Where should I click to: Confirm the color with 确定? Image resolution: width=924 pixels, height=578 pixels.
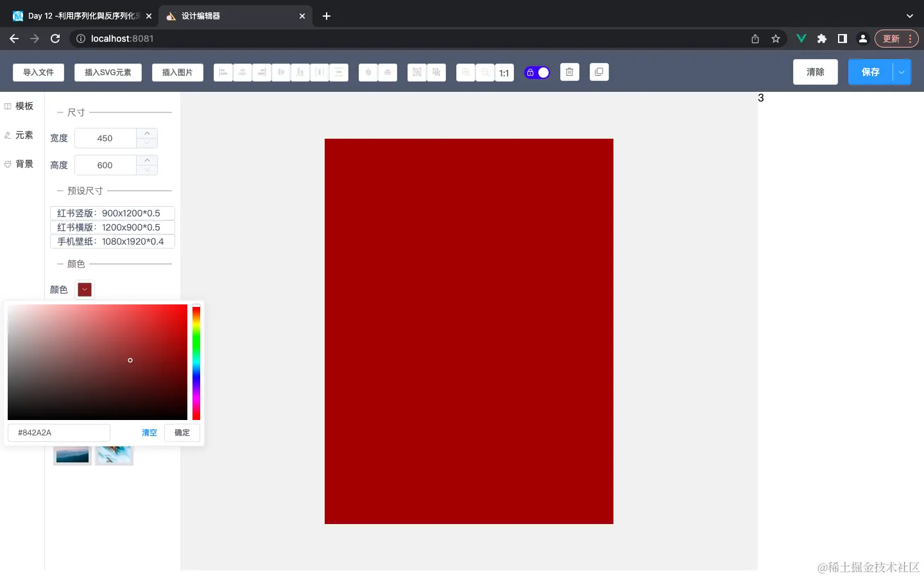tap(182, 433)
